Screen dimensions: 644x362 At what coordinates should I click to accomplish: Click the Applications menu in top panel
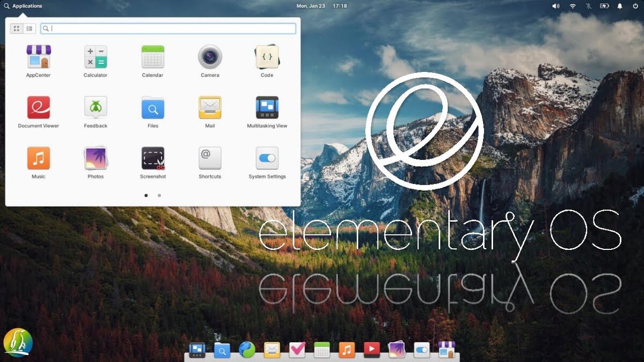[x=23, y=6]
